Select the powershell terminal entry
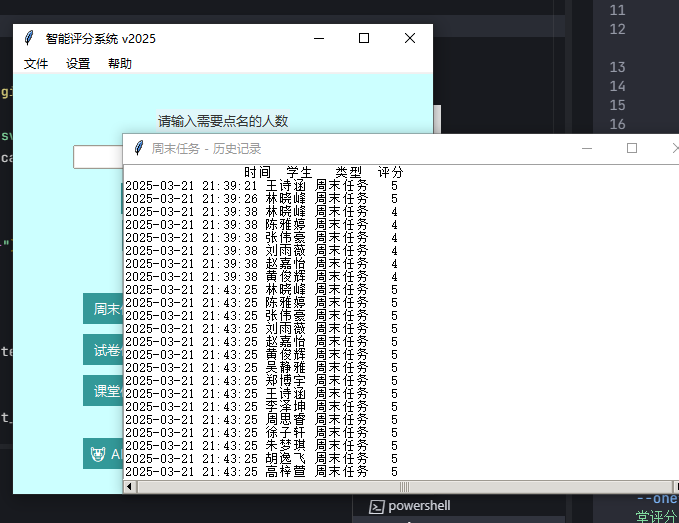Viewport: 679px width, 523px height. tap(410, 506)
